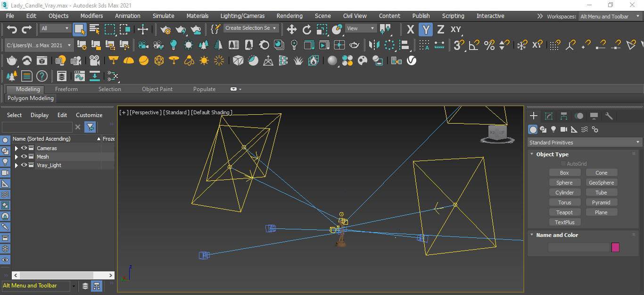Toggle the 3D Snaps button
The image size is (644, 295).
[459, 45]
